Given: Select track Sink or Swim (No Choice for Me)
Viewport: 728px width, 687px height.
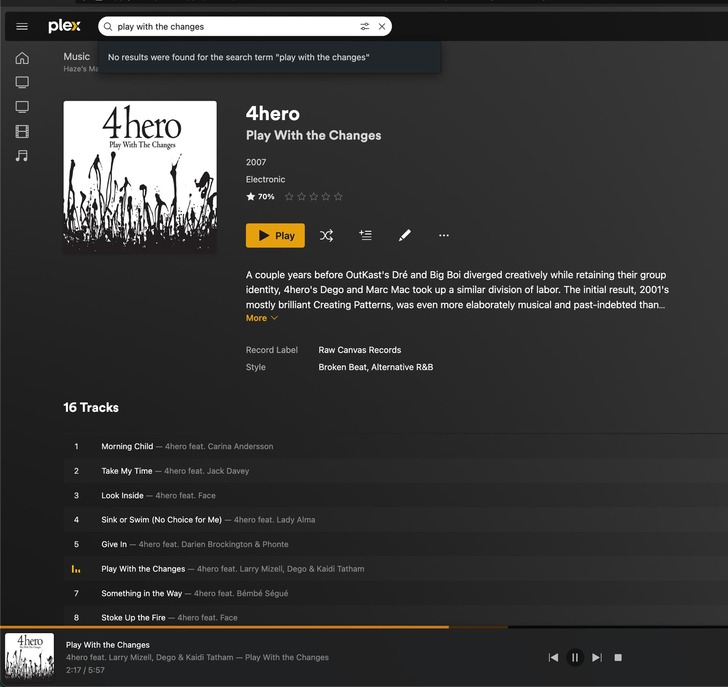Looking at the screenshot, I should 161,520.
